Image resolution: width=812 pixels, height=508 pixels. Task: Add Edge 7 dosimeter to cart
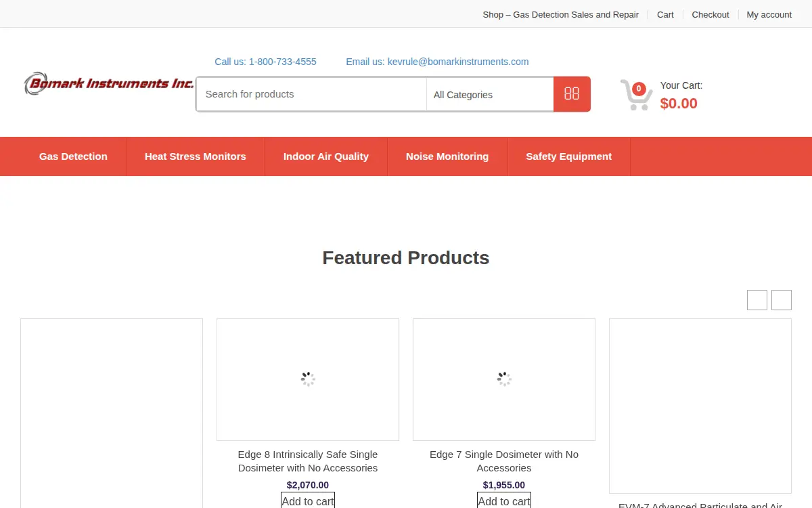[504, 501]
